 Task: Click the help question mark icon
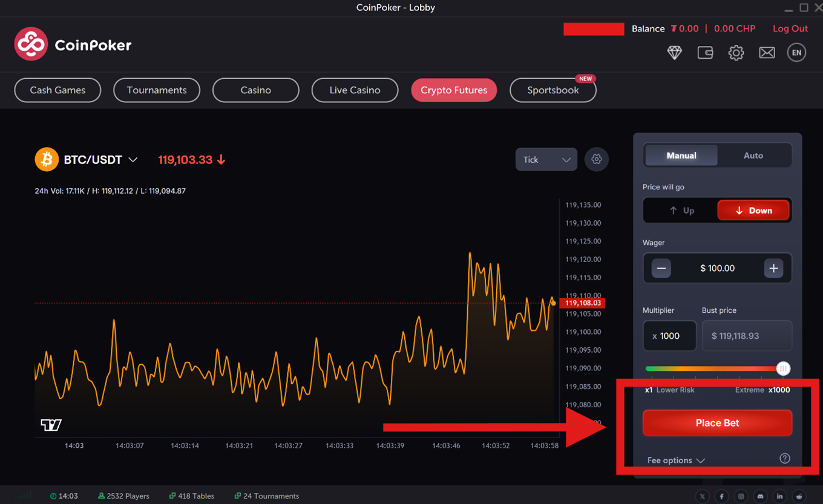785,459
